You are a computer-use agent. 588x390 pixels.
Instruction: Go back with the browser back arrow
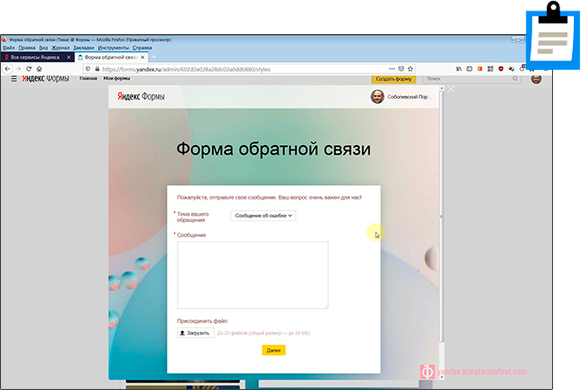point(8,69)
